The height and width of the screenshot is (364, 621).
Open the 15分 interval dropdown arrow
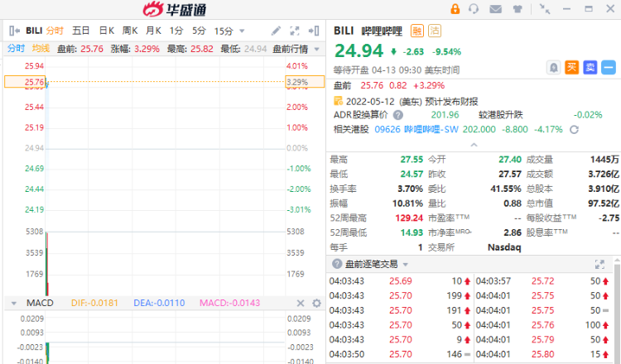coord(240,31)
